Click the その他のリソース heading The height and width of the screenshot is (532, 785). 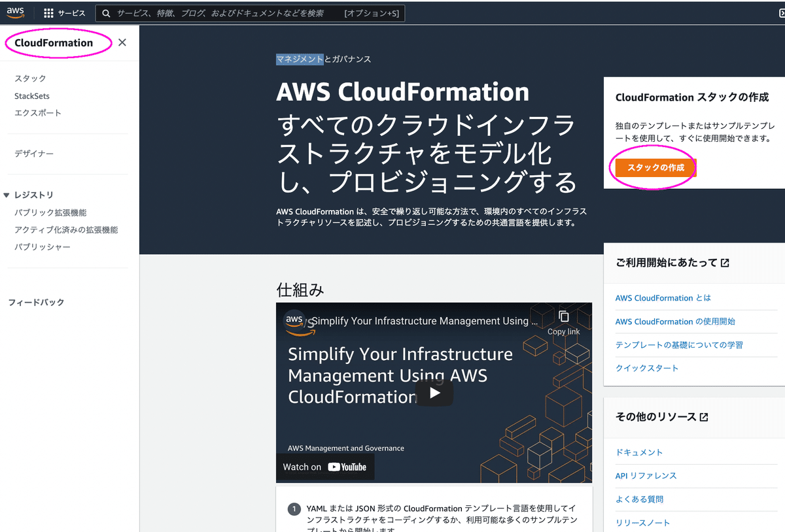(656, 417)
